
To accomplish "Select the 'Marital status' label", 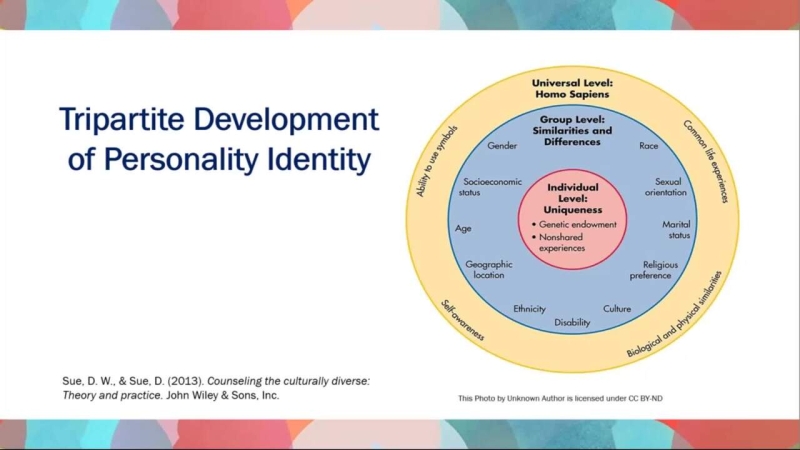I will coord(676,230).
